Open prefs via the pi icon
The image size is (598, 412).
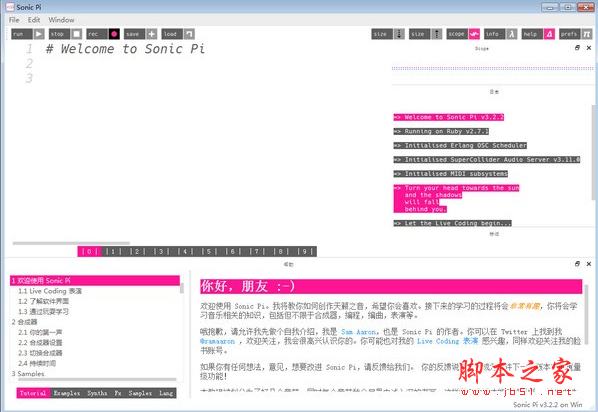coord(587,34)
